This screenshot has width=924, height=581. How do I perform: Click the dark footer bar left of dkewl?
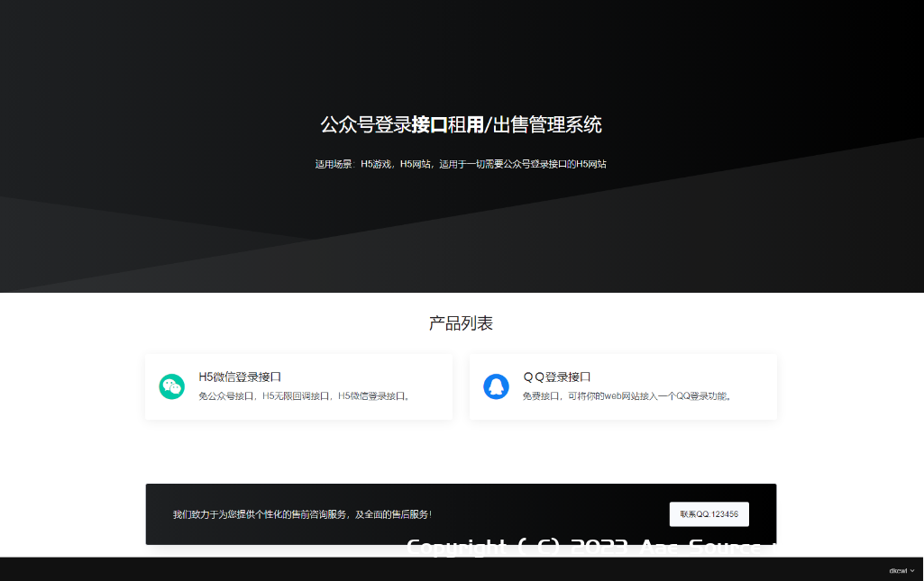pyautogui.click(x=451, y=570)
